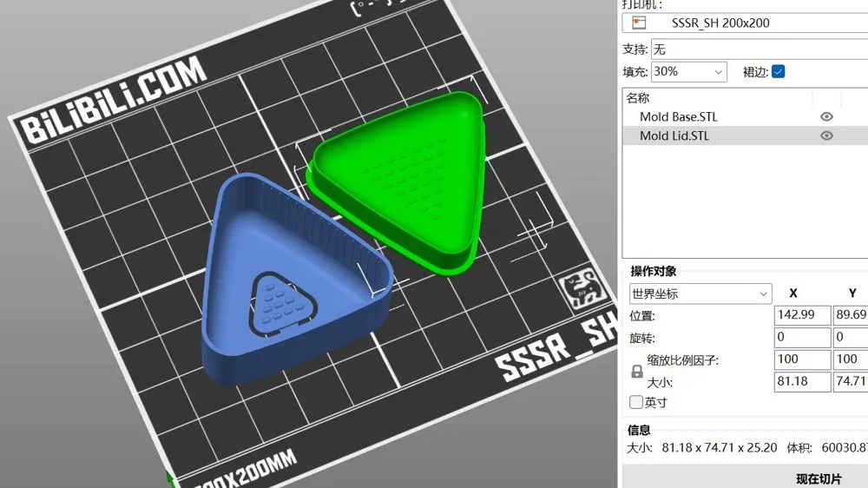Click the Y size field showing 74.71
The image size is (868, 488).
tap(851, 382)
